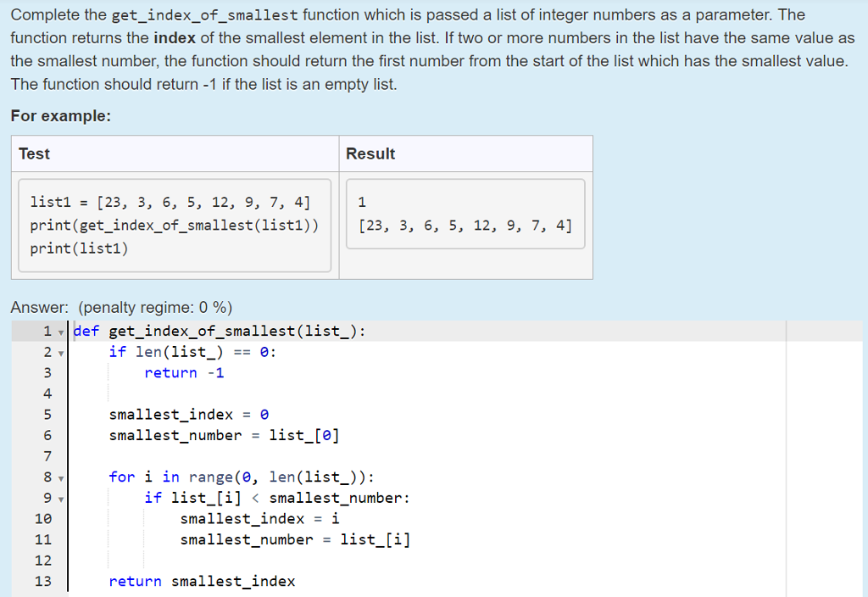Click line number 5 in the editor gutter
The image size is (868, 597).
47,414
